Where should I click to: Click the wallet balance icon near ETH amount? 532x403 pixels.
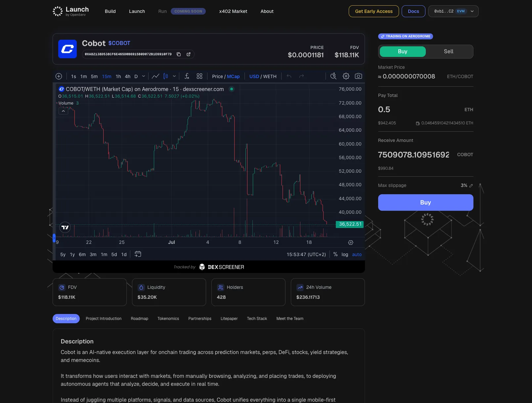[418, 123]
